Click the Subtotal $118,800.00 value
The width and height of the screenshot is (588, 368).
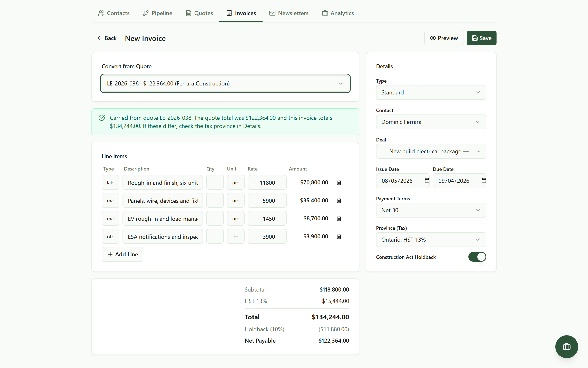[334, 290]
